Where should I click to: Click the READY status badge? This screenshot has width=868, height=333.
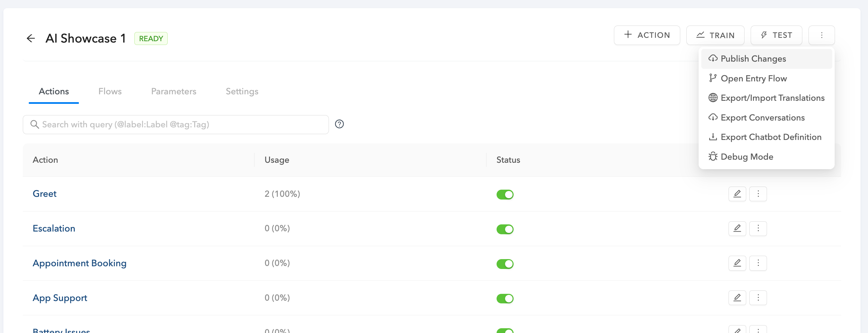coord(151,38)
